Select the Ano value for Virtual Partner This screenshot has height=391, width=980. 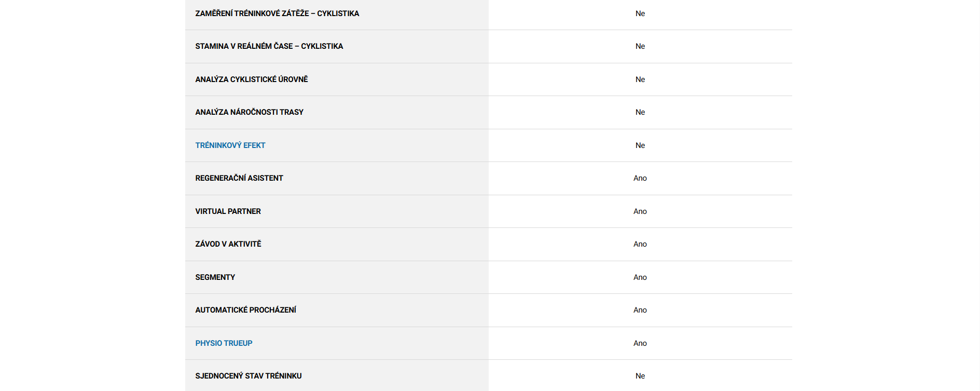tap(640, 211)
